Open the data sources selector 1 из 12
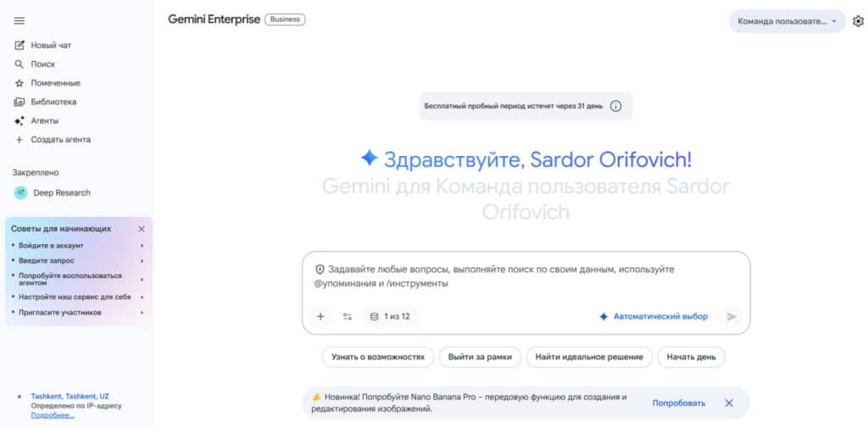This screenshot has height=428, width=868. (x=390, y=316)
